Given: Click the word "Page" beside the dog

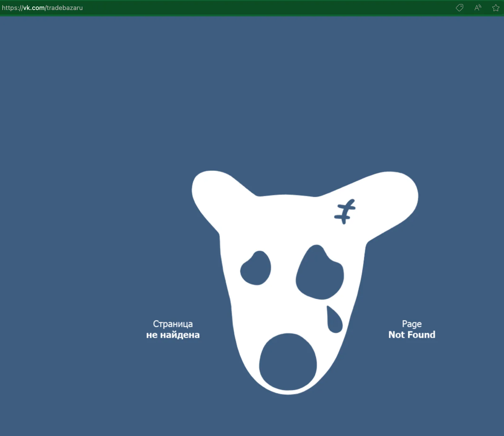Looking at the screenshot, I should coord(412,324).
